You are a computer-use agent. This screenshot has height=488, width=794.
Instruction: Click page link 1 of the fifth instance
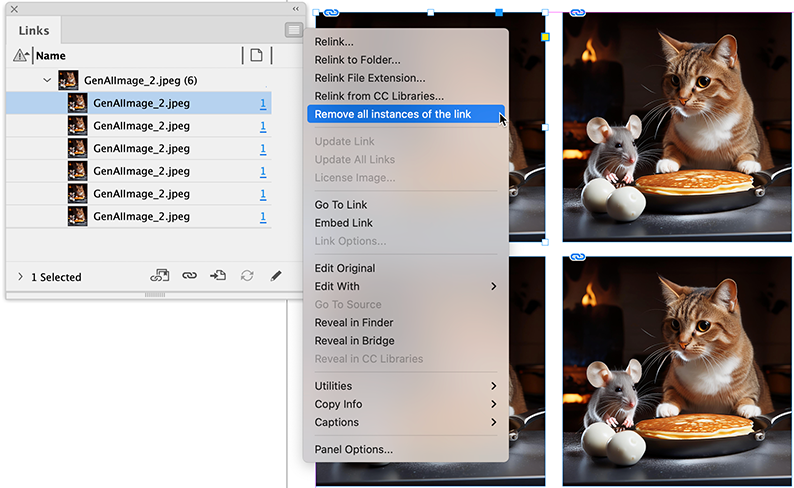(x=263, y=194)
